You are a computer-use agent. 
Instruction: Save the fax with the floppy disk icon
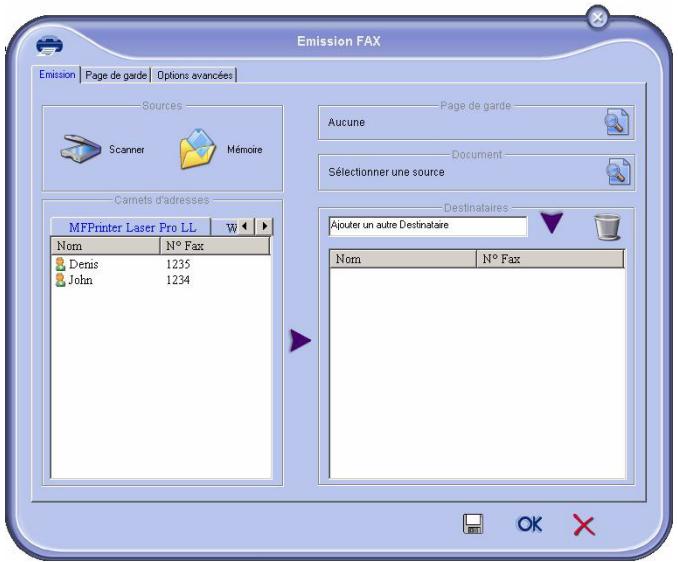point(473,524)
